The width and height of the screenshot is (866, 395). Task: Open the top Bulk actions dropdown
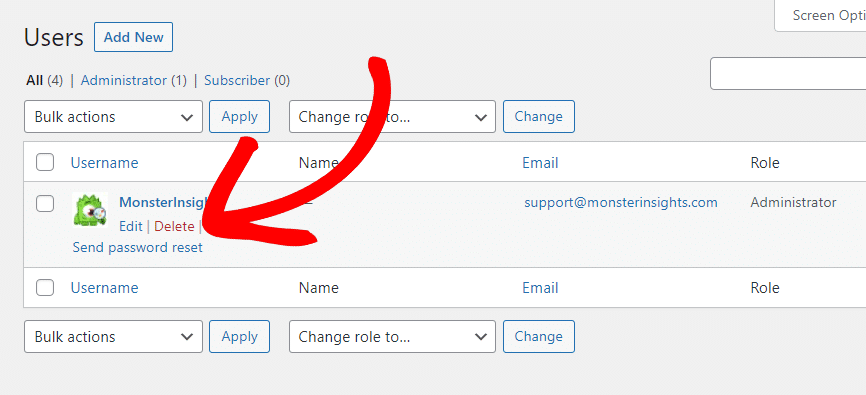click(x=113, y=117)
